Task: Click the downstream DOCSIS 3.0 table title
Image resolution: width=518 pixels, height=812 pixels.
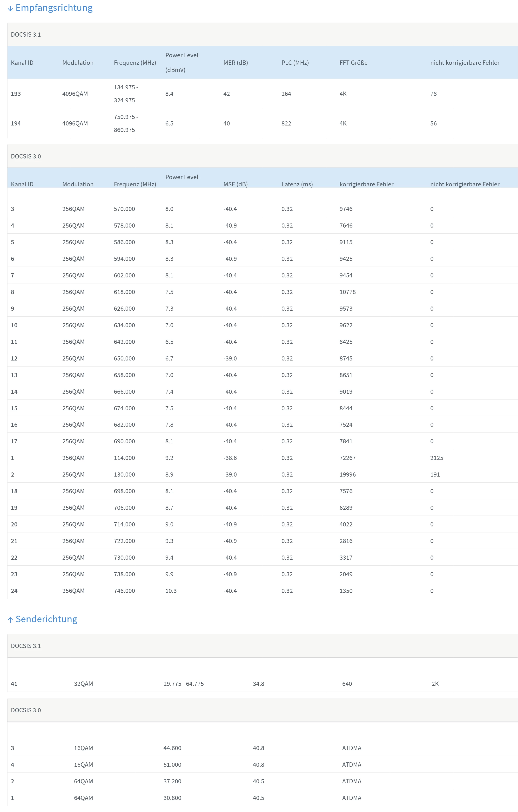Action: pyautogui.click(x=26, y=156)
